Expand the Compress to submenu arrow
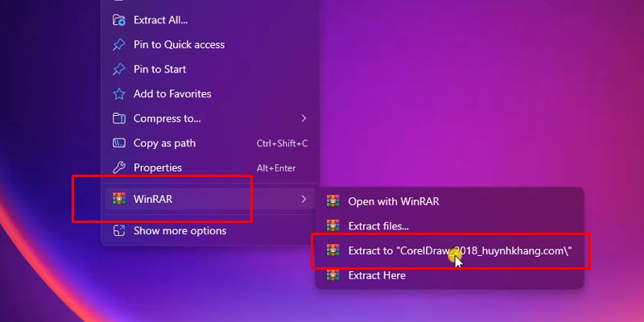Viewport: 644px width, 322px height. pyautogui.click(x=303, y=118)
